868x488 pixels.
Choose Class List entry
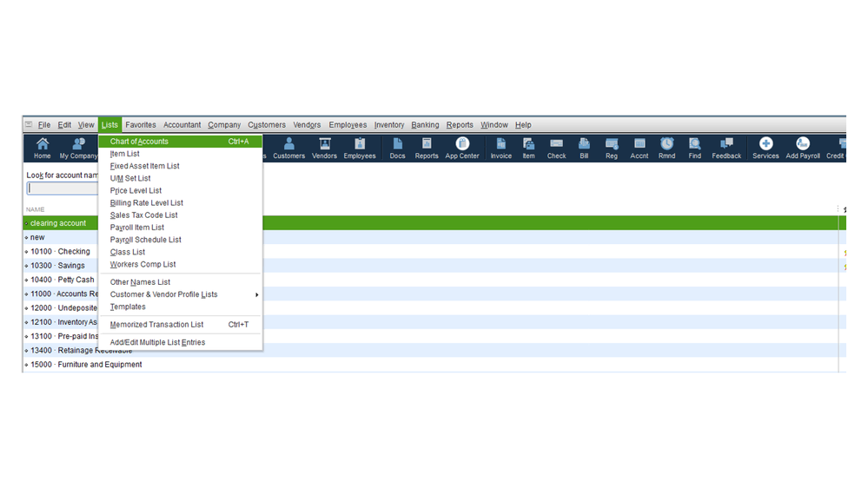point(181,252)
